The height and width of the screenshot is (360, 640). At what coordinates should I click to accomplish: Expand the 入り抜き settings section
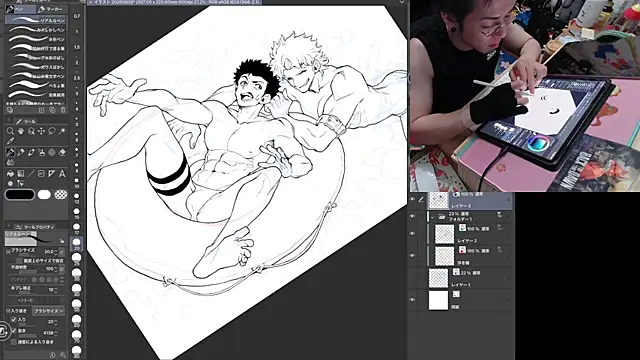point(8,311)
